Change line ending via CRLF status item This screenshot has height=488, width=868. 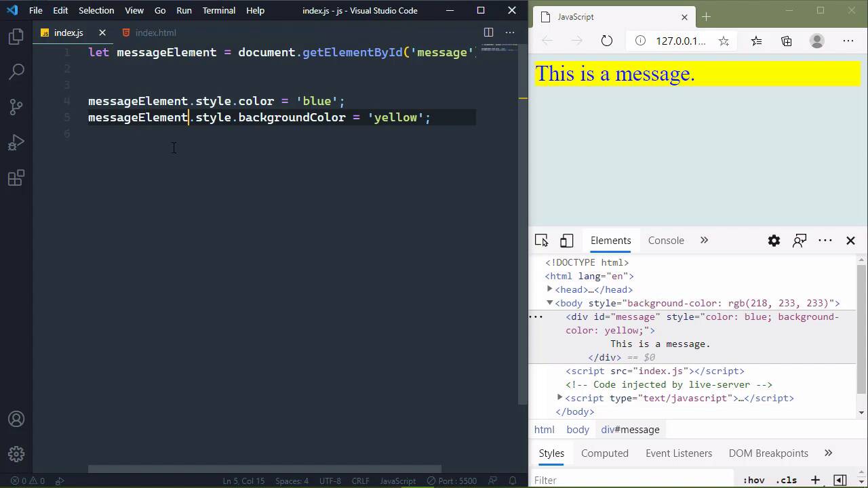(359, 481)
